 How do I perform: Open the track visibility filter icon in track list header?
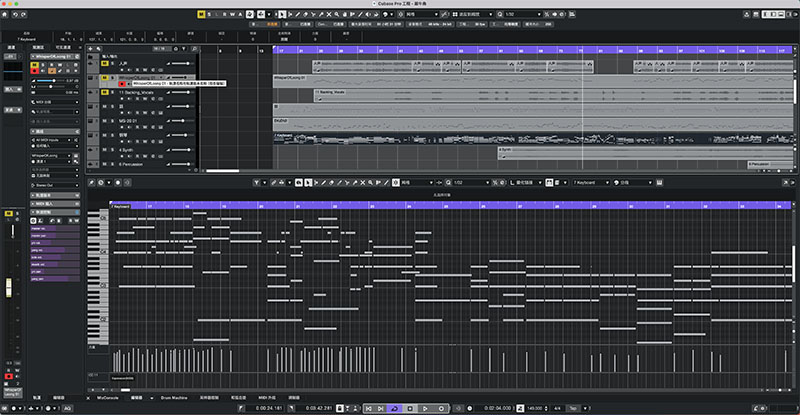click(x=184, y=49)
